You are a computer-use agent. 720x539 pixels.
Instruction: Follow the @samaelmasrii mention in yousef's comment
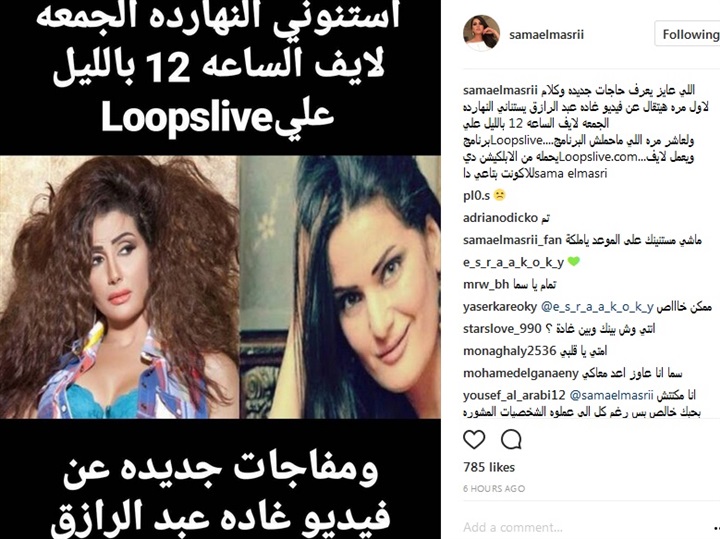pyautogui.click(x=611, y=395)
